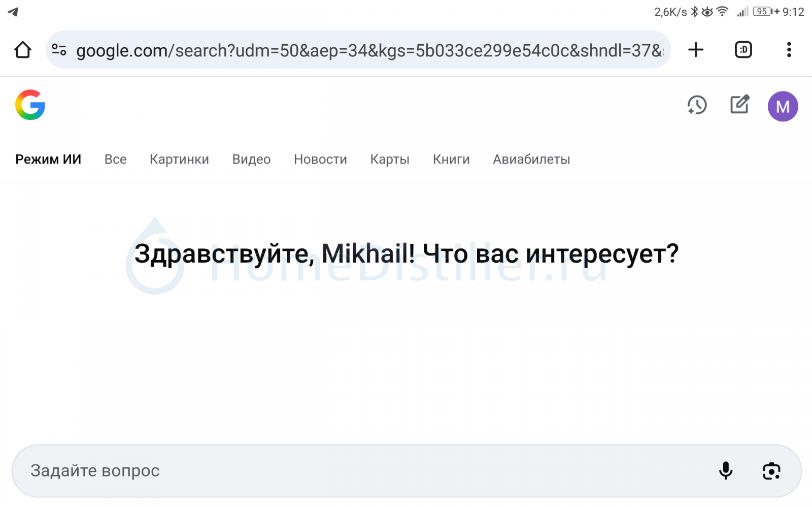
Task: Go to the Новости tab
Action: 320,160
